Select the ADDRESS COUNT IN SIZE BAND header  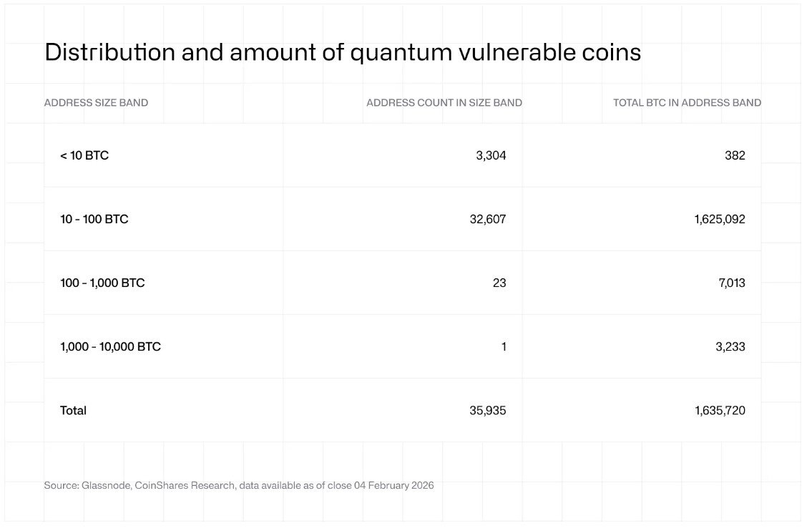[444, 102]
